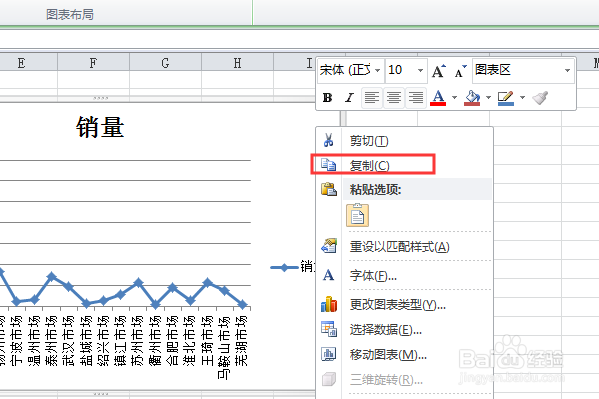
Task: Apply shape outline with pen icon
Action: (505, 98)
